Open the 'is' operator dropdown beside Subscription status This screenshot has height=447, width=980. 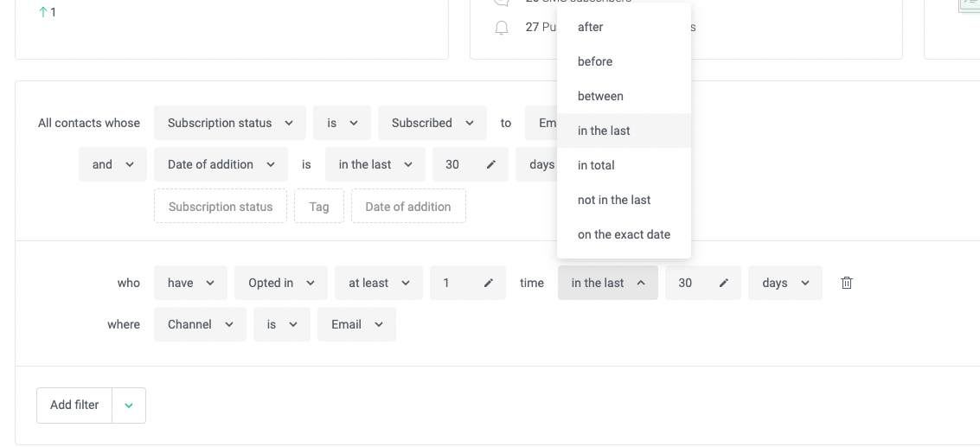coord(342,123)
